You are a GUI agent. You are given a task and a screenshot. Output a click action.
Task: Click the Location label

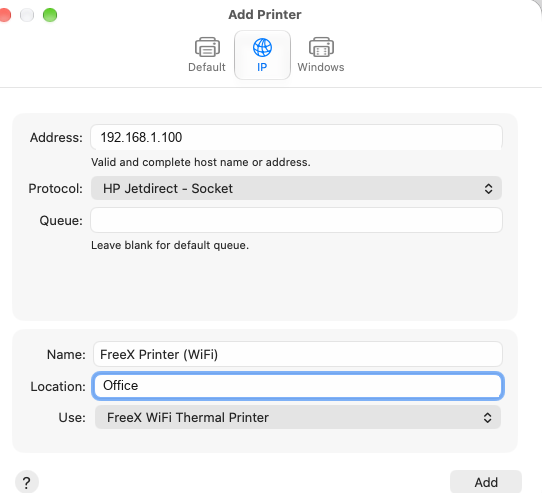pyautogui.click(x=58, y=386)
